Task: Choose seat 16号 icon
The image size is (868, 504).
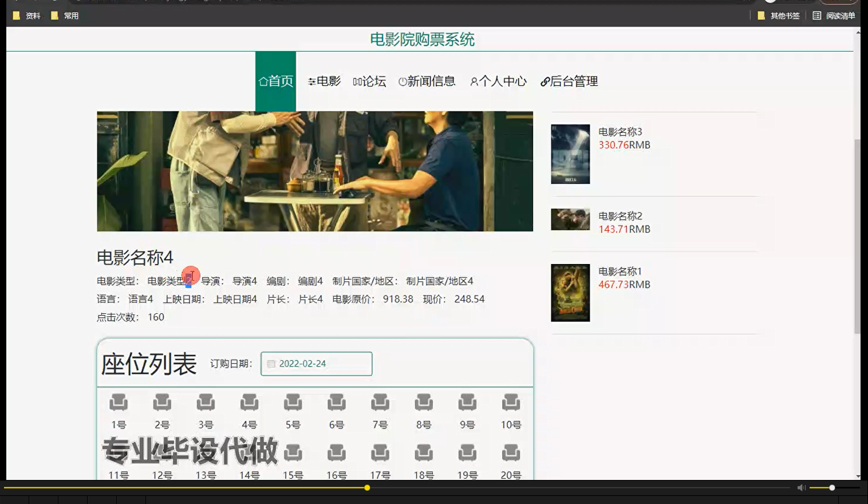Action: (337, 452)
